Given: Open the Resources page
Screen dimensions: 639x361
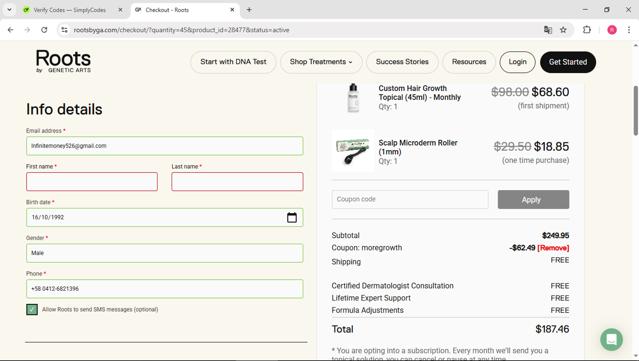Looking at the screenshot, I should (x=469, y=62).
